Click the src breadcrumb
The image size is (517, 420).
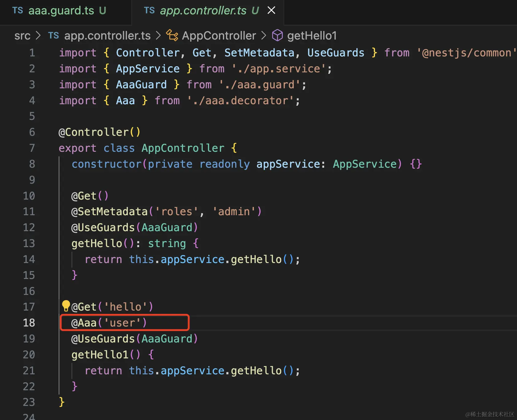pyautogui.click(x=22, y=36)
